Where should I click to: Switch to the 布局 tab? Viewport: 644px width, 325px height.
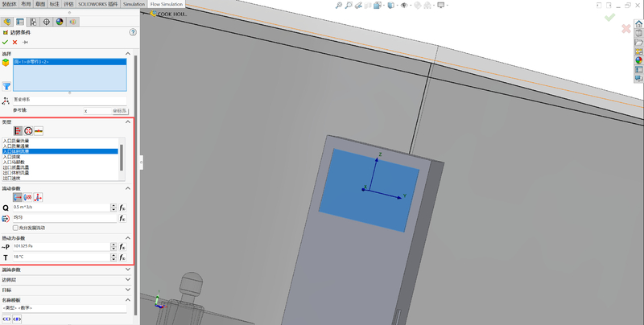tap(26, 4)
